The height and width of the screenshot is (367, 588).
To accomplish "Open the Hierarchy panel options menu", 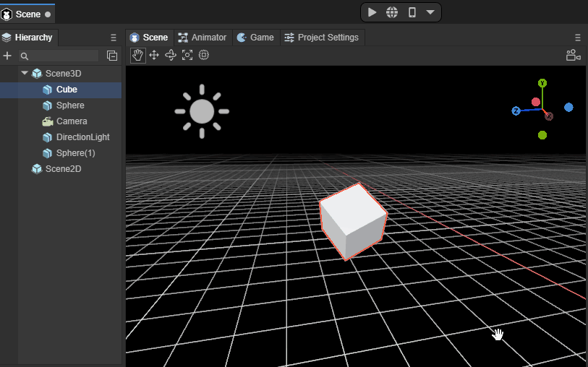I will point(113,38).
